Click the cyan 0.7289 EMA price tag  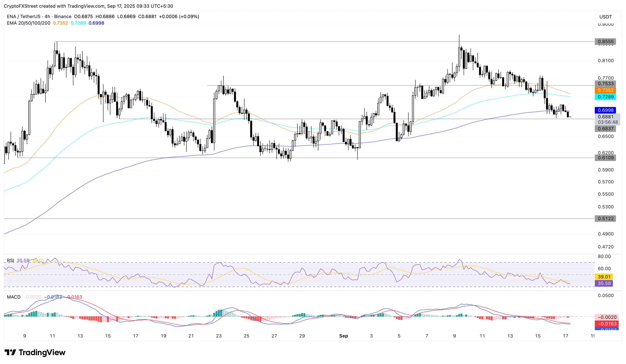[x=605, y=97]
